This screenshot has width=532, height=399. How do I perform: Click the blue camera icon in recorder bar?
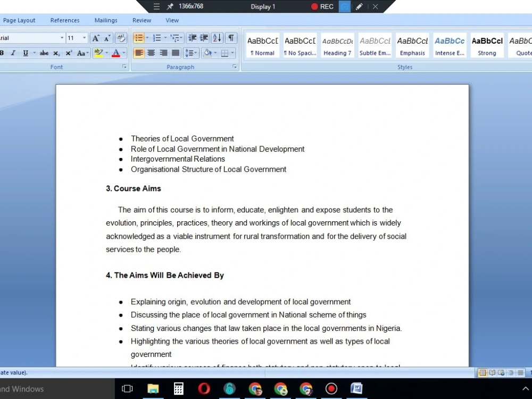[x=344, y=6]
